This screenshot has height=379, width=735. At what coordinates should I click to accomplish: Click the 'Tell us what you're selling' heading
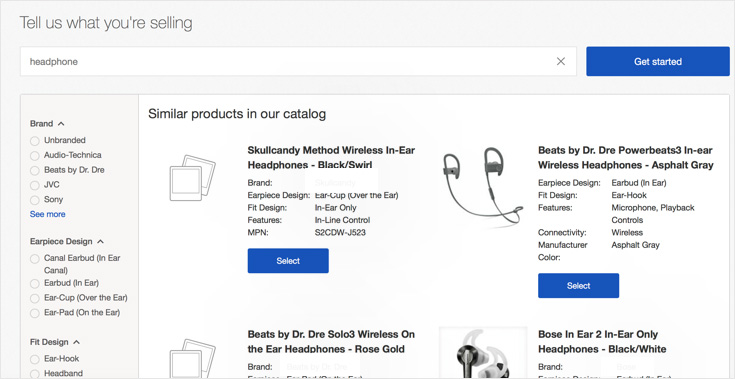(106, 22)
